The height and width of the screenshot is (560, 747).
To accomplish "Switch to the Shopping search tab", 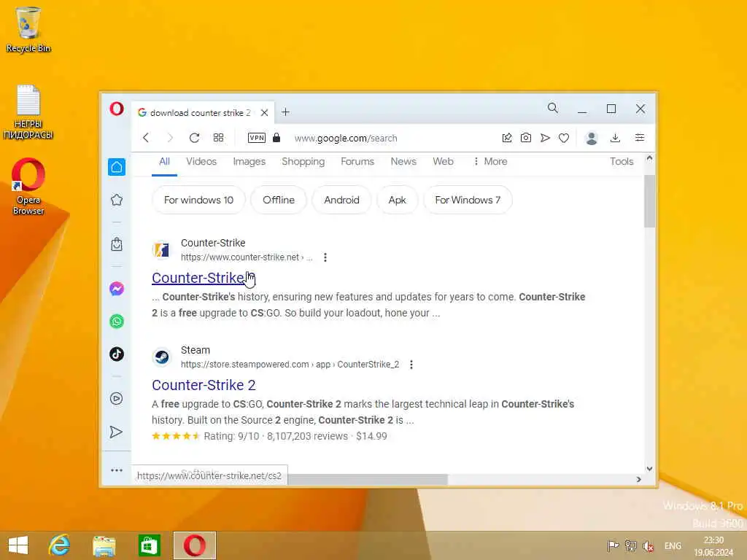I will (x=303, y=161).
